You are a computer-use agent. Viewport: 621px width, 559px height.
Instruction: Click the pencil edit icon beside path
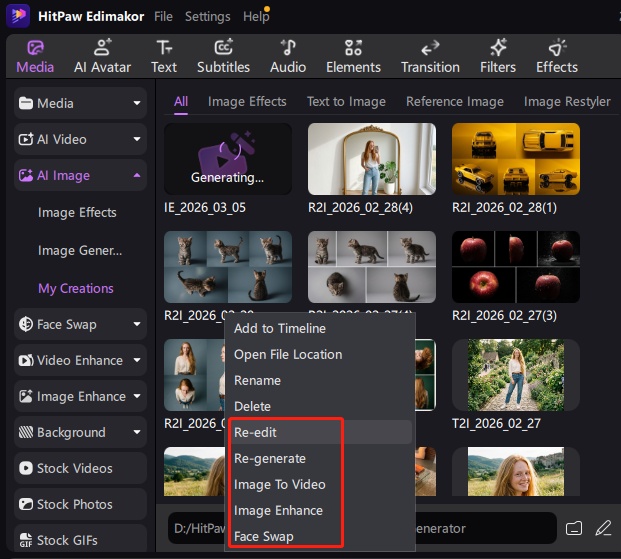(x=602, y=528)
